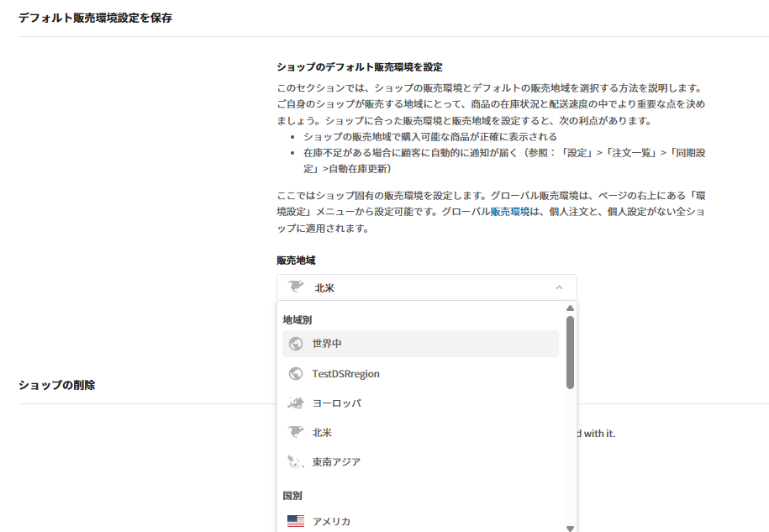769x532 pixels.
Task: Collapse the dropdown with the chevron-up arrow
Action: tap(560, 287)
